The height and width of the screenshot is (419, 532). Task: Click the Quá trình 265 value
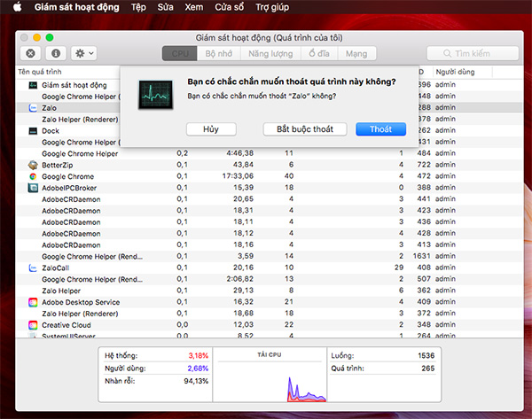point(428,369)
